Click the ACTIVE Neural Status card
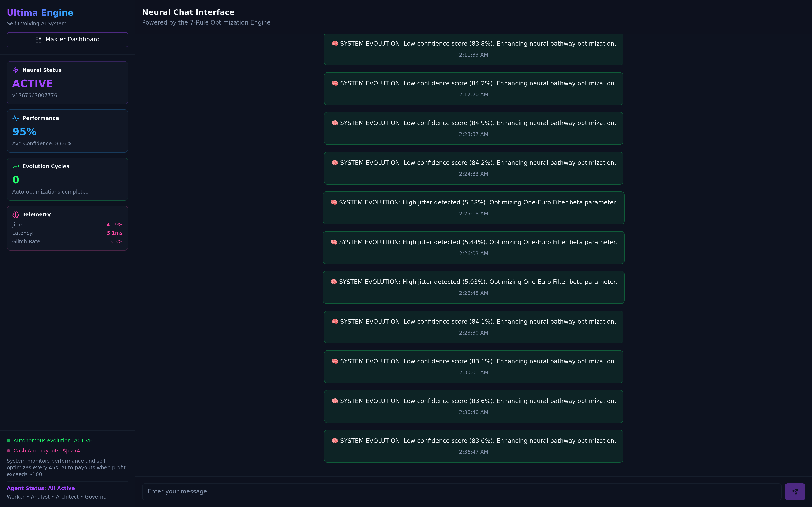 coord(67,83)
